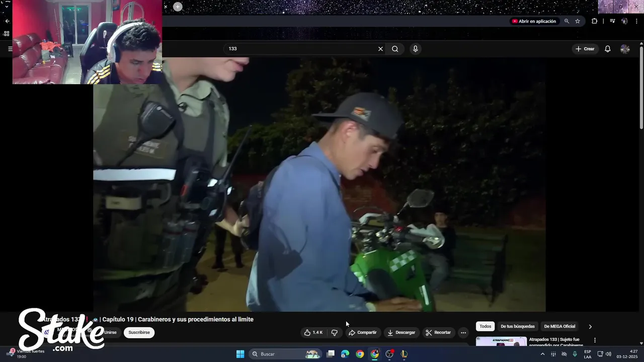Open a new browser tab
This screenshot has height=362, width=644.
coord(178,7)
